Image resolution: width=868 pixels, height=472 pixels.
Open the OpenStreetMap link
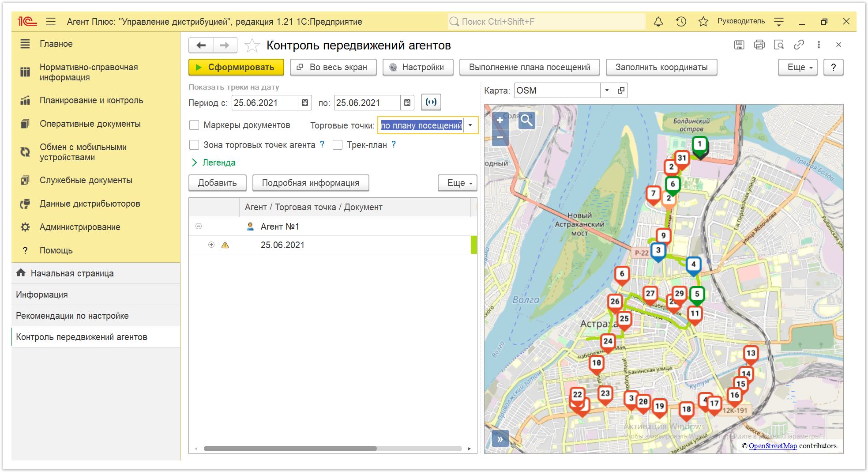tap(773, 446)
